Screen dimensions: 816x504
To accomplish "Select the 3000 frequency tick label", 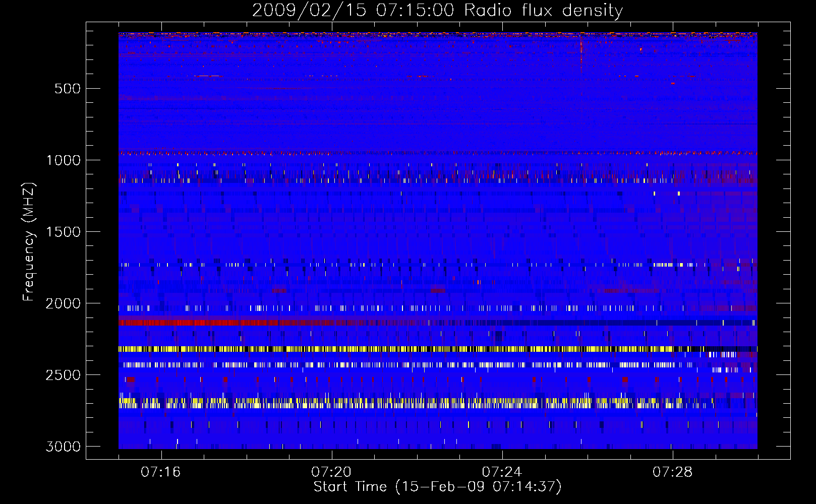I will coord(63,447).
